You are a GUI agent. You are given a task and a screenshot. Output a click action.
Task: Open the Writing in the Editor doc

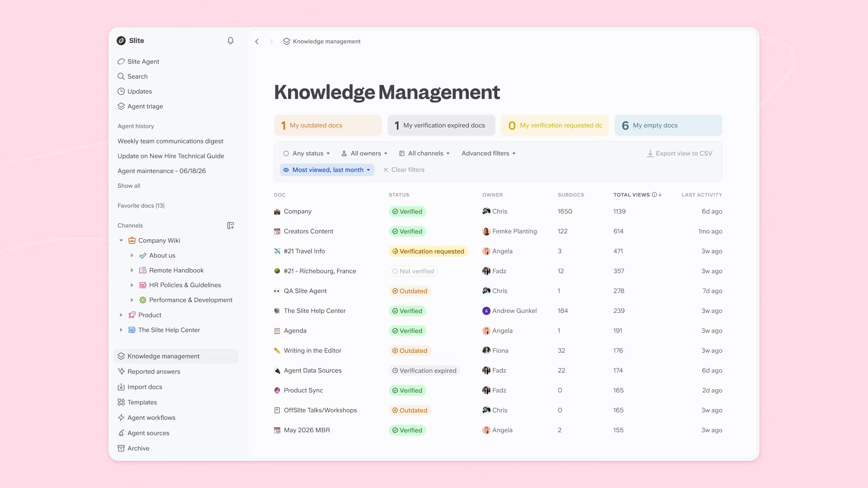(312, 351)
